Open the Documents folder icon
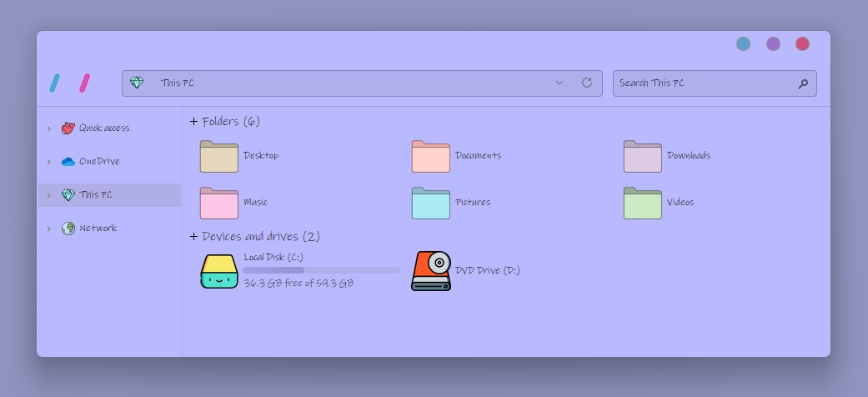This screenshot has width=868, height=397. point(430,156)
